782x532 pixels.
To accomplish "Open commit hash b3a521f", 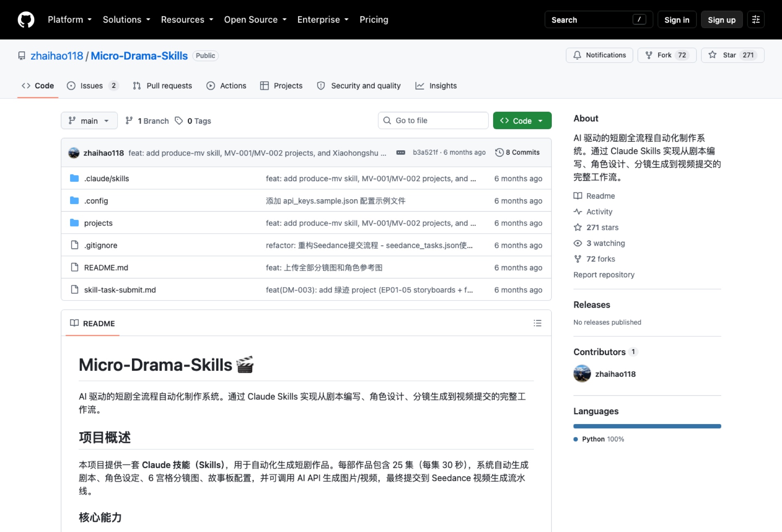I will [x=425, y=152].
